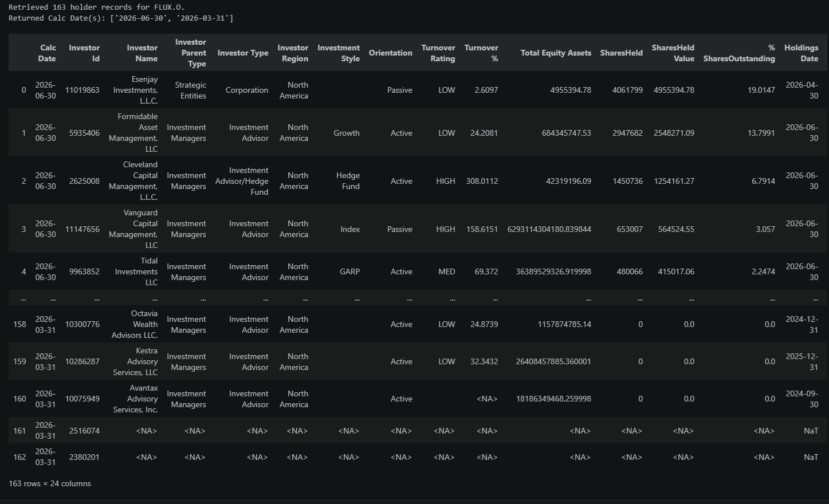This screenshot has width=829, height=504.
Task: Select Tidal Investments LLC cell
Action: (136, 271)
